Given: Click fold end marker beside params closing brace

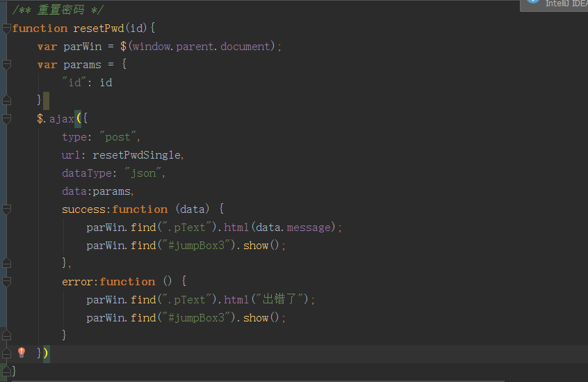Looking at the screenshot, I should (6, 100).
